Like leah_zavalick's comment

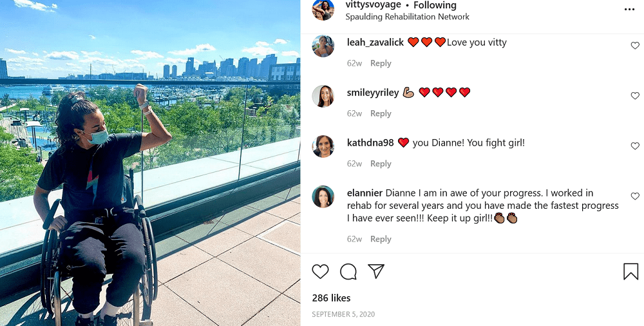click(x=635, y=46)
